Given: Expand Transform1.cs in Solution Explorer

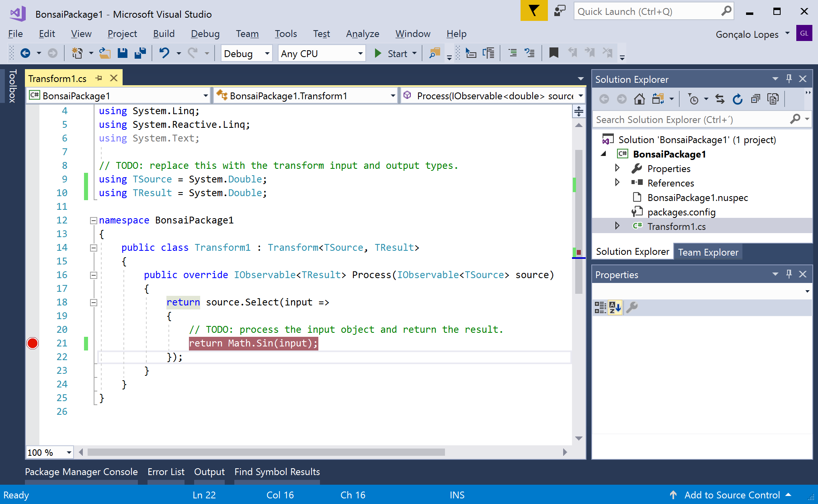Looking at the screenshot, I should click(x=617, y=226).
